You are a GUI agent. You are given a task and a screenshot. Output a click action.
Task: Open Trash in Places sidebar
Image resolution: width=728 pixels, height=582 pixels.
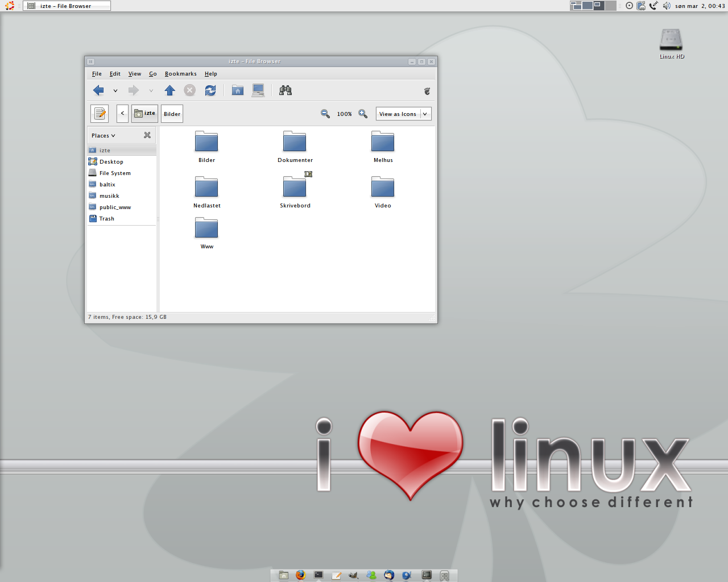[x=122, y=219]
